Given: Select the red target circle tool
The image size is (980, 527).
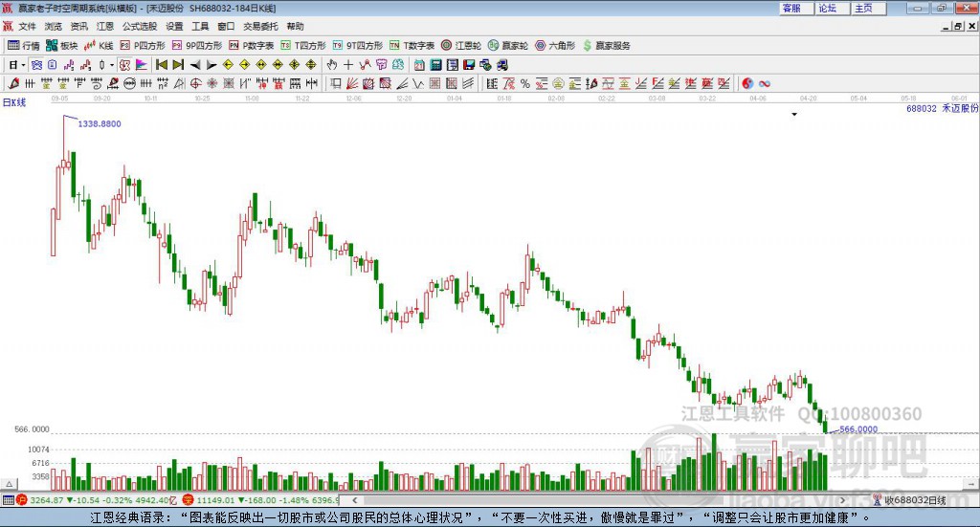Looking at the screenshot, I should 195,83.
